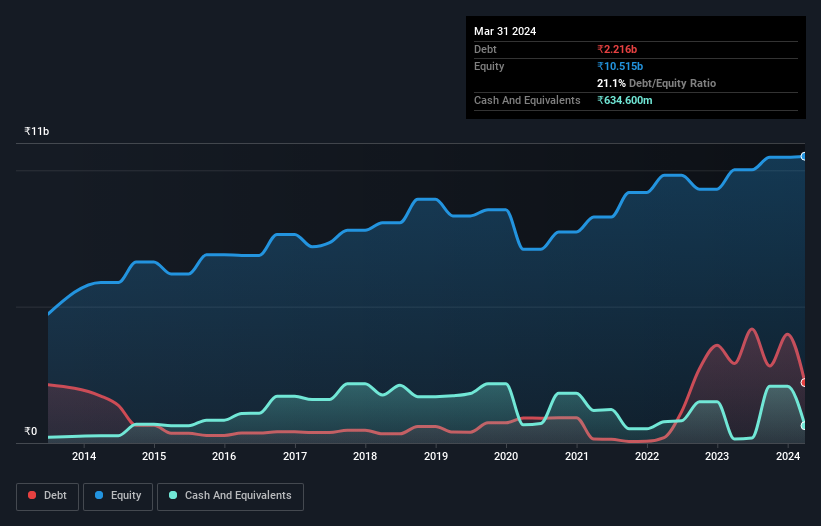This screenshot has height=526, width=821.
Task: Click the ₹0 y-axis label
Action: pyautogui.click(x=30, y=431)
